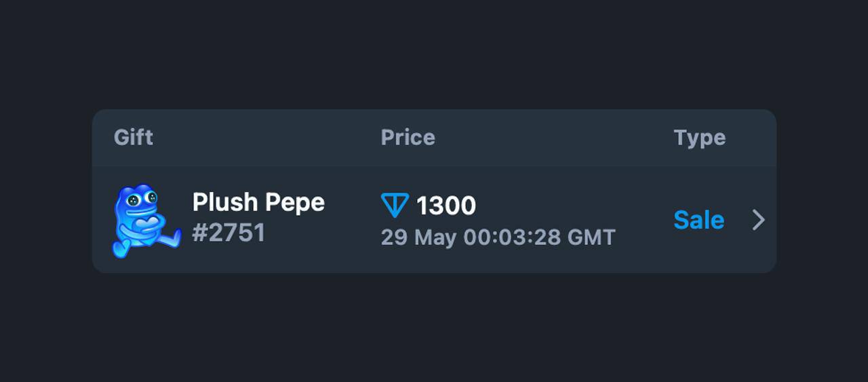Select the Price column header
This screenshot has width=868, height=382.
(408, 138)
